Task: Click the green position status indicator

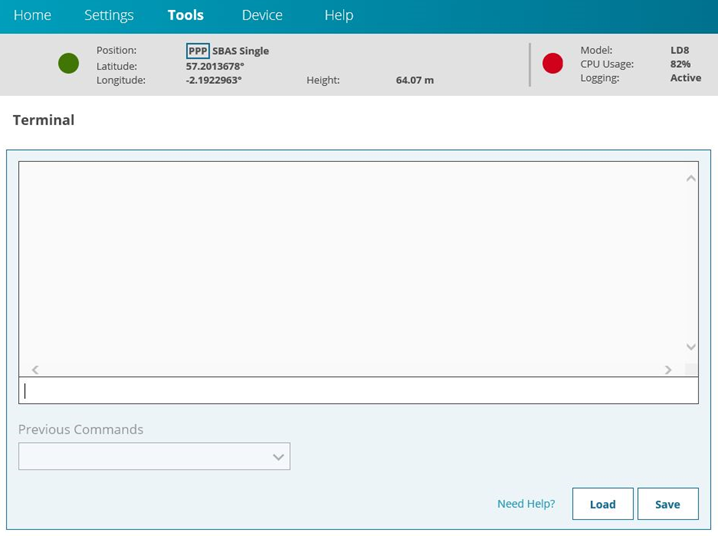Action: 68,64
